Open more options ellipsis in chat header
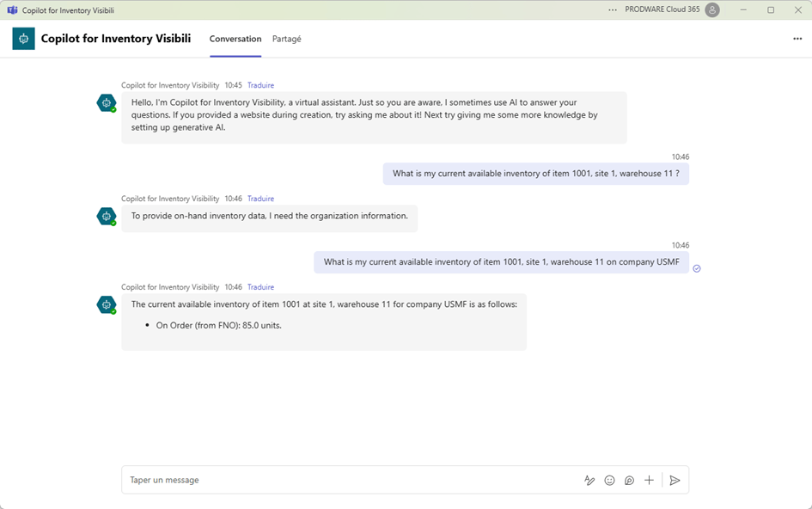This screenshot has width=812, height=509. coord(797,39)
